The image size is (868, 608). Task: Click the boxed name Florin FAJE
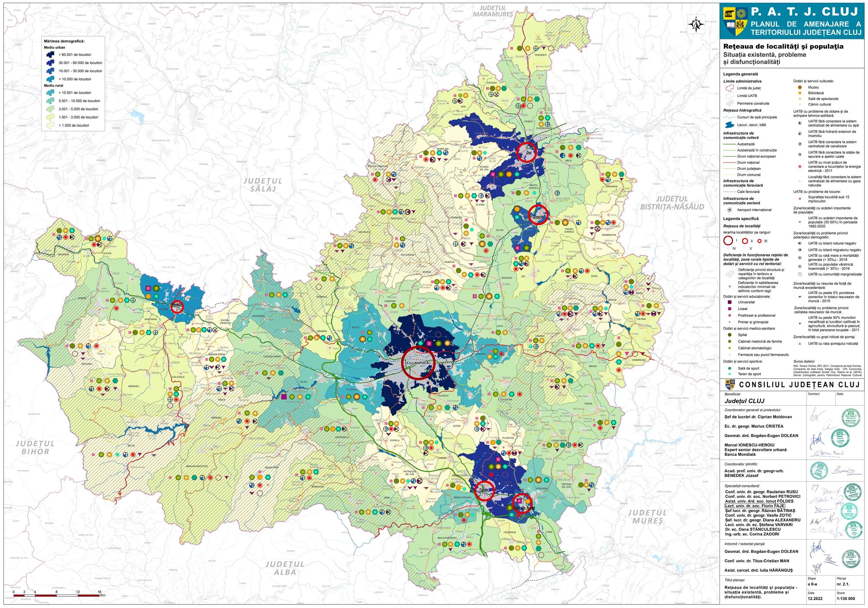point(754,506)
